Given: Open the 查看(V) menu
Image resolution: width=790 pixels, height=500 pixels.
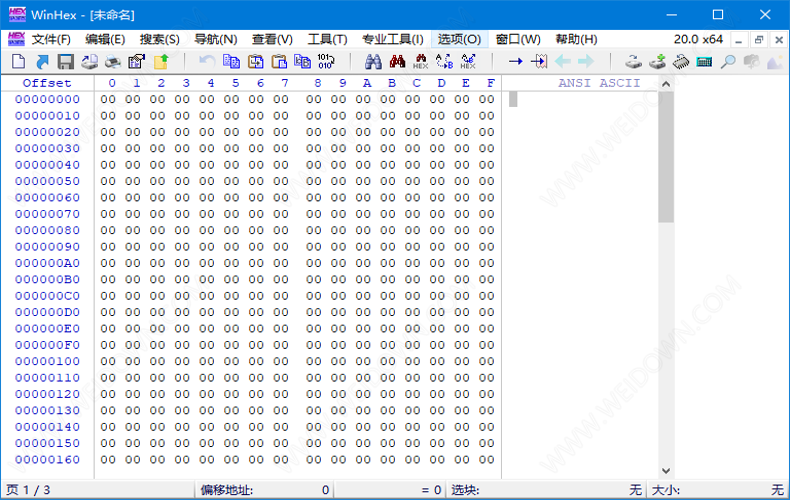Looking at the screenshot, I should tap(272, 39).
